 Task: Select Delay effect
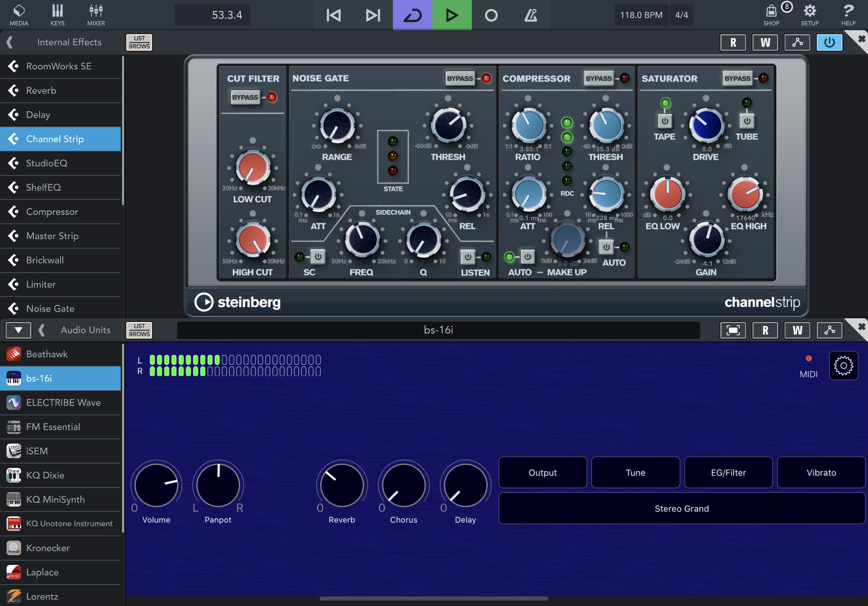click(x=60, y=115)
